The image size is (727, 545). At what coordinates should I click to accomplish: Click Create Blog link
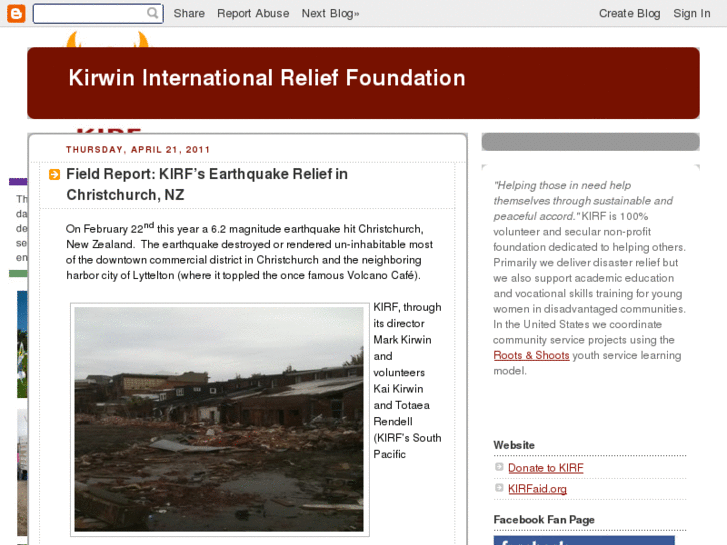click(x=629, y=13)
